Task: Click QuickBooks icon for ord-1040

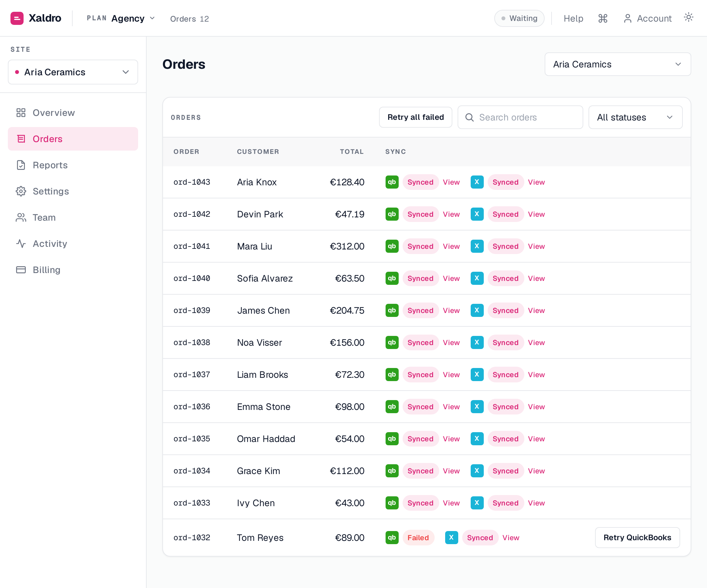Action: (x=392, y=278)
